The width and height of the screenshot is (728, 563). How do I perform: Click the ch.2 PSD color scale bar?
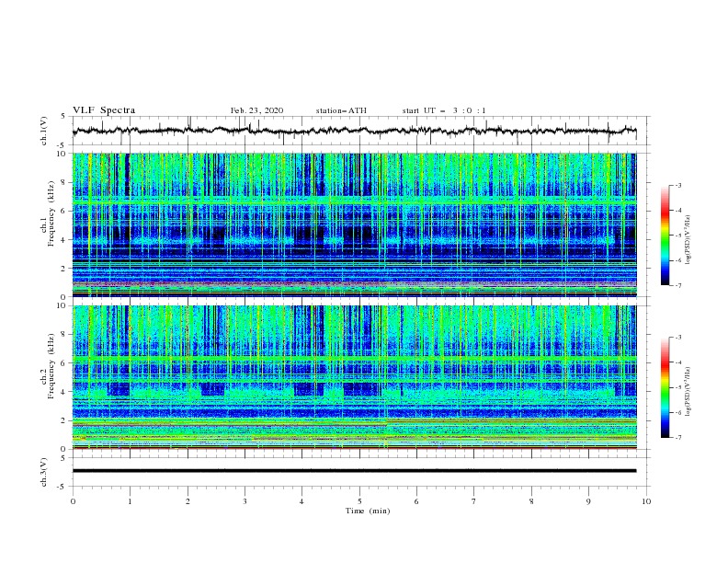[x=665, y=387]
